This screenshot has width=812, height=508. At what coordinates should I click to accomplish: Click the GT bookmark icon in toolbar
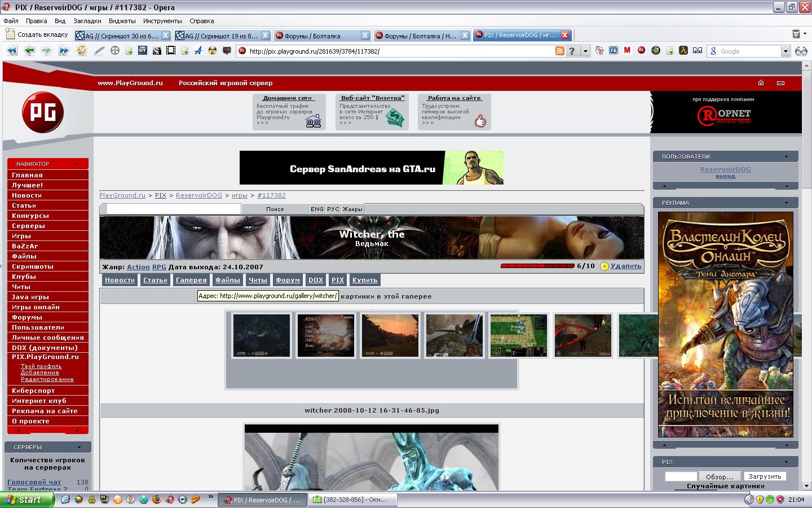coord(143,51)
